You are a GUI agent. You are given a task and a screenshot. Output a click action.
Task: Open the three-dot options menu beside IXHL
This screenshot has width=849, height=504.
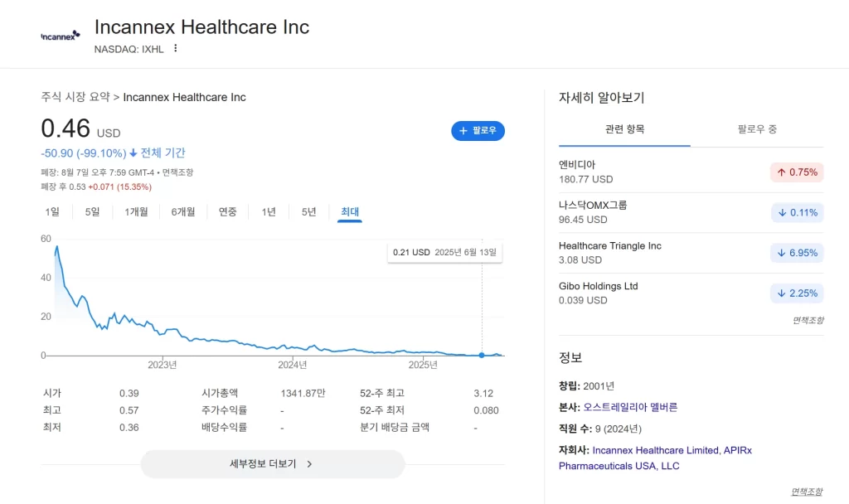click(175, 48)
